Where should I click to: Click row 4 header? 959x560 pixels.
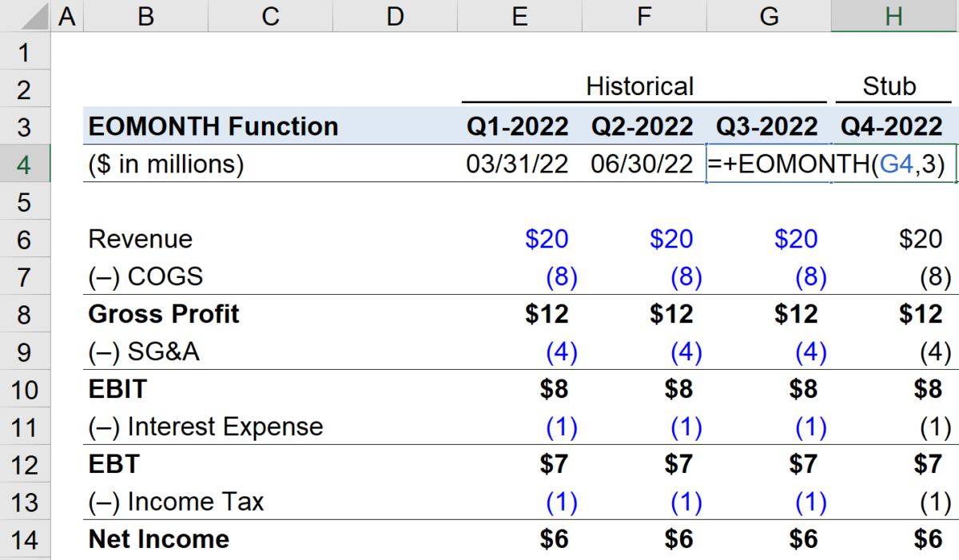tap(25, 164)
